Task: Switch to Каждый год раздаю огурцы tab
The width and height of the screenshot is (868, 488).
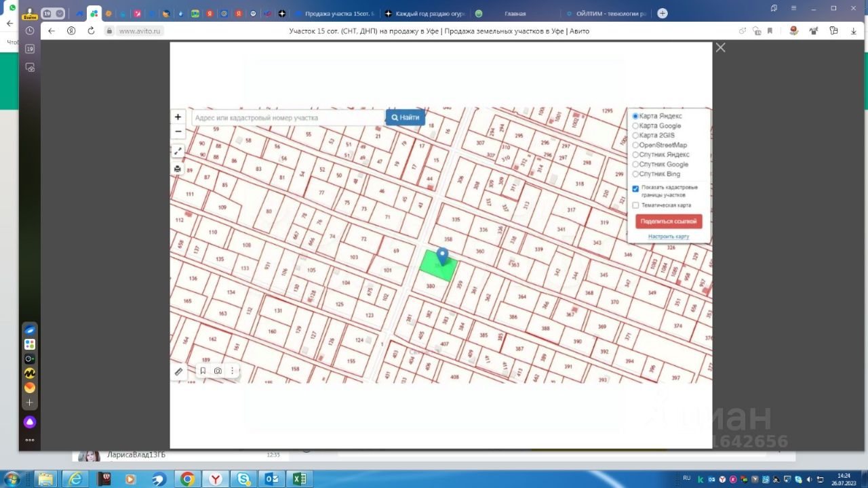Action: [426, 14]
